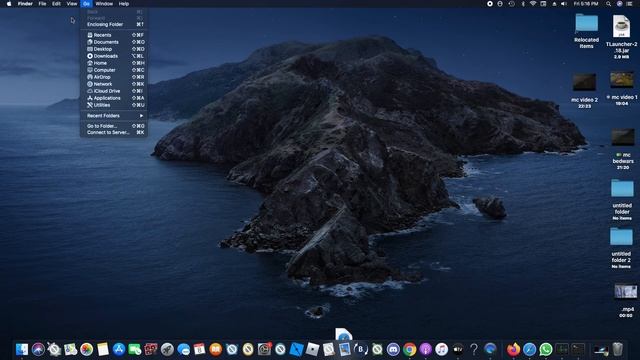Viewport: 640px width, 360px height.
Task: Open the Books app in the Dock
Action: tap(216, 349)
